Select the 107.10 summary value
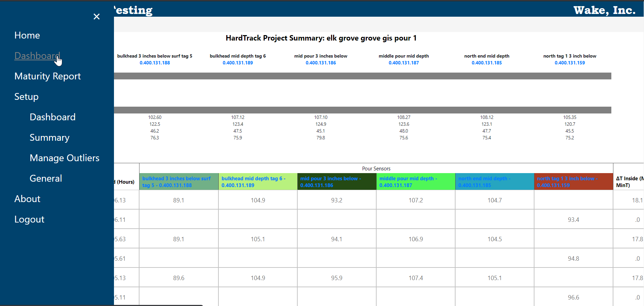 (x=321, y=117)
